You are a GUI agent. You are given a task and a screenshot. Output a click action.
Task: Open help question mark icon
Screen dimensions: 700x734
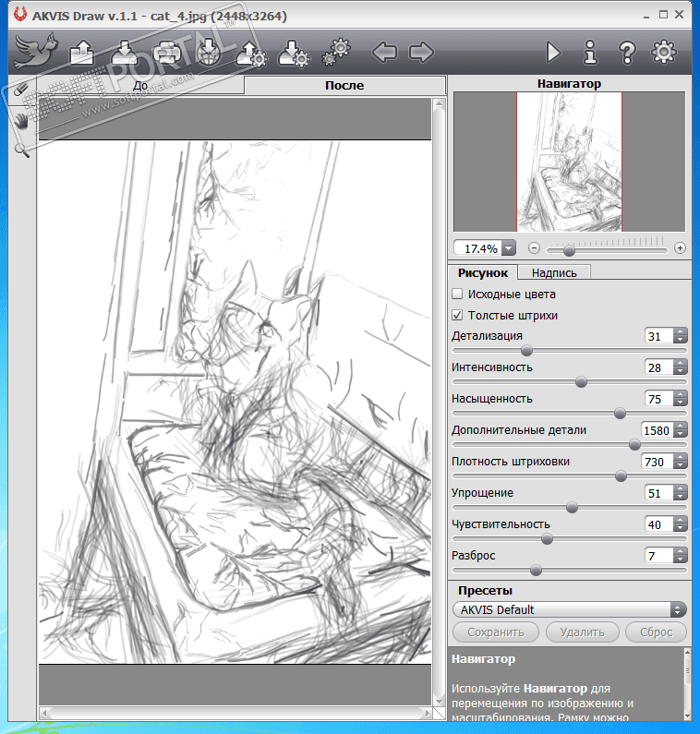tap(627, 52)
